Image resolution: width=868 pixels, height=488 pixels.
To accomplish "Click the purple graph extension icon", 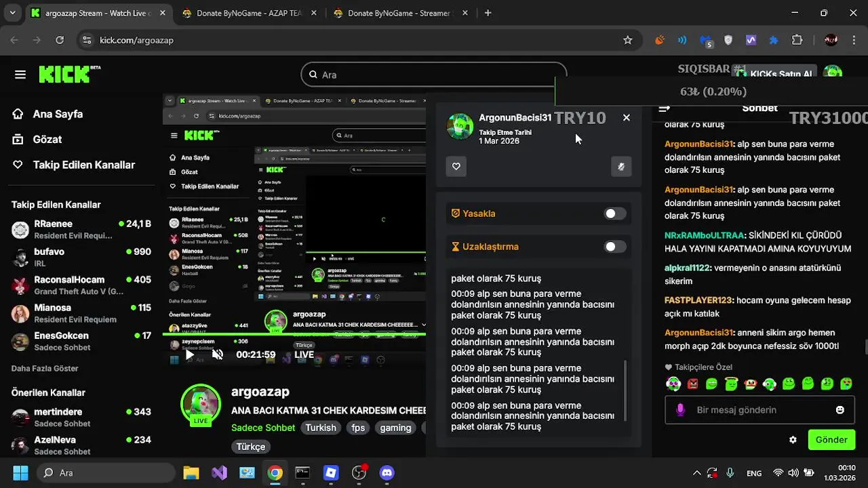I will 751,40.
